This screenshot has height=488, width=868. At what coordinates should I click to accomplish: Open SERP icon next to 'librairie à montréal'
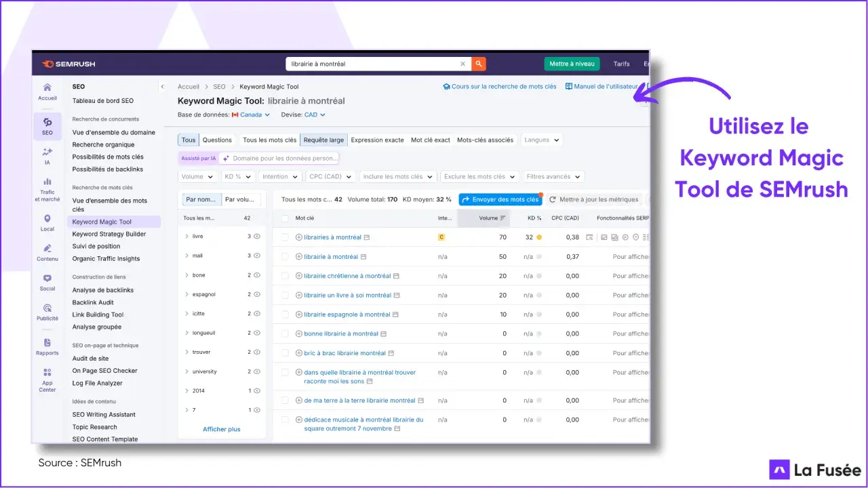[363, 257]
